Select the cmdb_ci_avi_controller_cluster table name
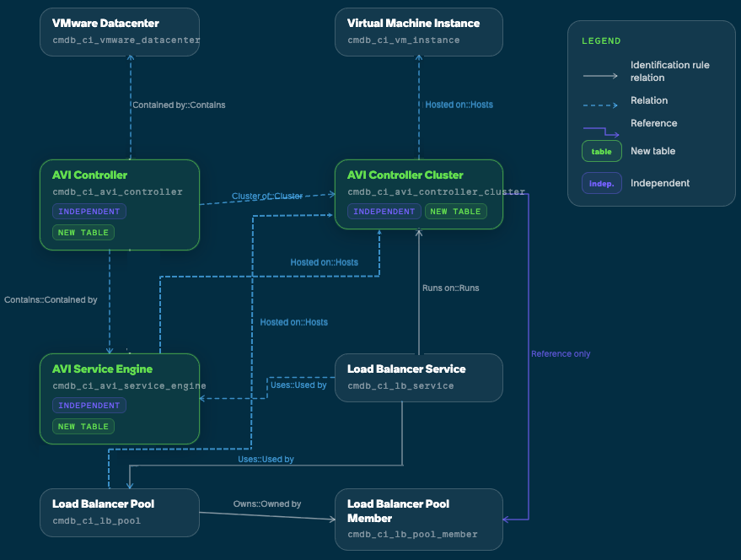This screenshot has height=560, width=741. [x=436, y=192]
